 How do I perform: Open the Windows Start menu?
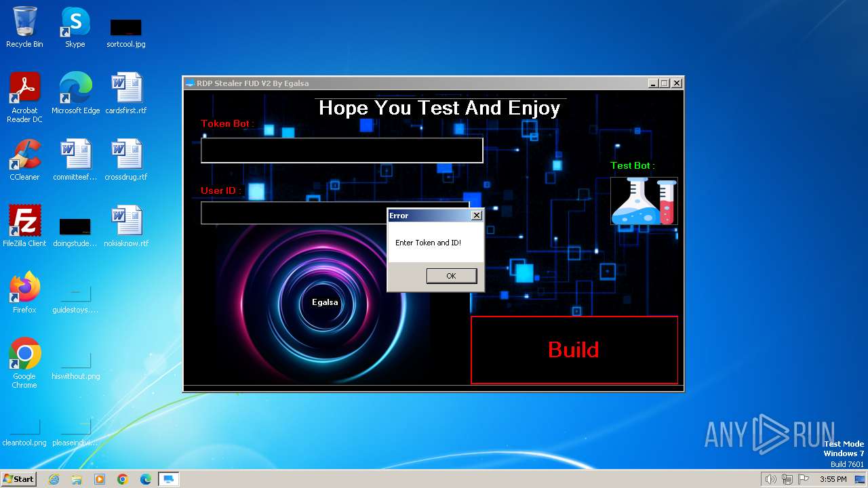point(19,479)
